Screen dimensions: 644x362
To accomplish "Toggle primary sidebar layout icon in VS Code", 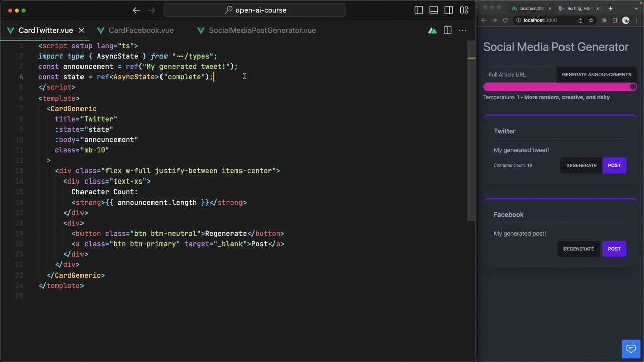I will pyautogui.click(x=418, y=10).
